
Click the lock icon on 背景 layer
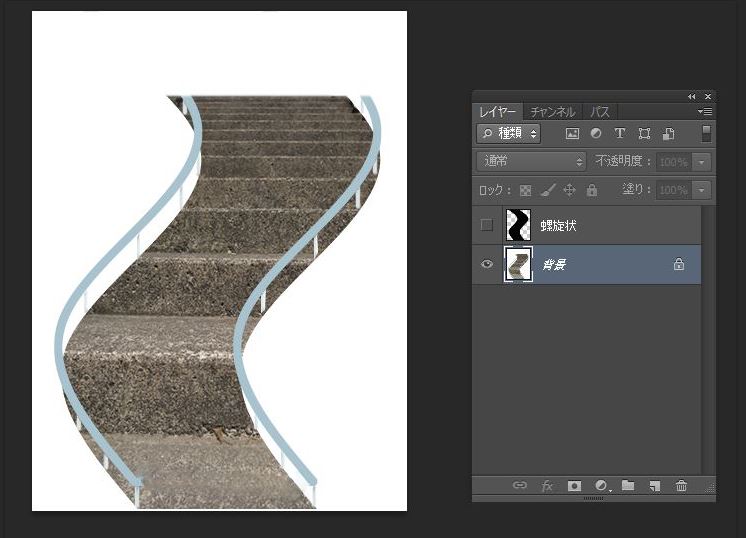point(679,265)
